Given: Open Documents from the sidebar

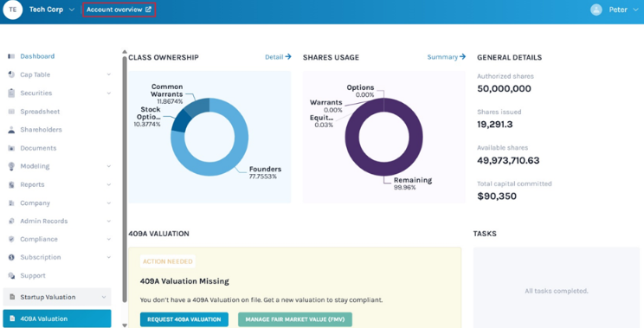Looking at the screenshot, I should tap(38, 148).
